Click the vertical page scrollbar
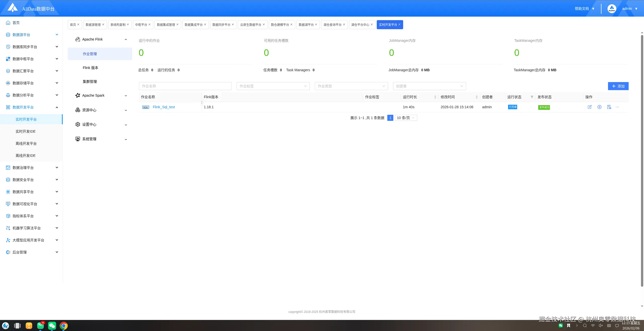Viewport: 644px width, 331px height. pos(642,161)
